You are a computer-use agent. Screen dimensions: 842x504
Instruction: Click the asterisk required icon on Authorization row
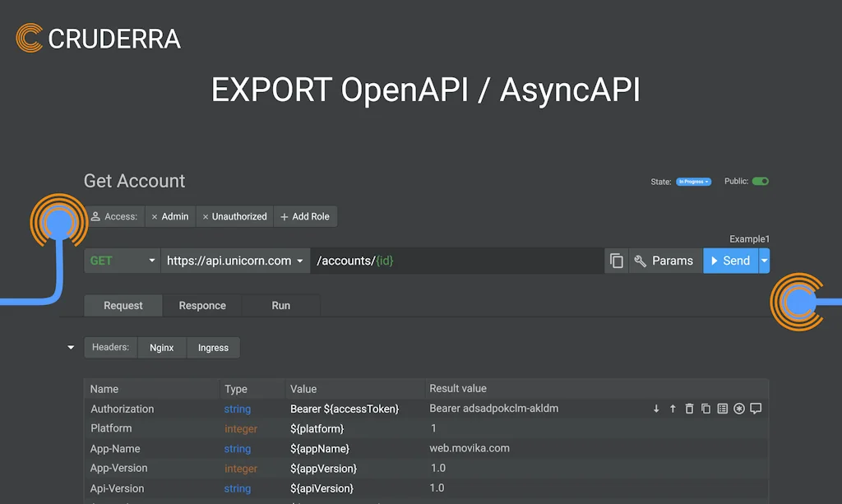[739, 409]
